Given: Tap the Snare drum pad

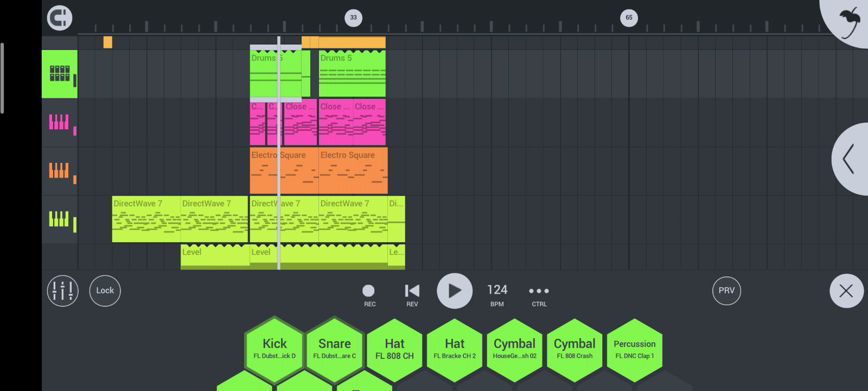Looking at the screenshot, I should coord(334,349).
